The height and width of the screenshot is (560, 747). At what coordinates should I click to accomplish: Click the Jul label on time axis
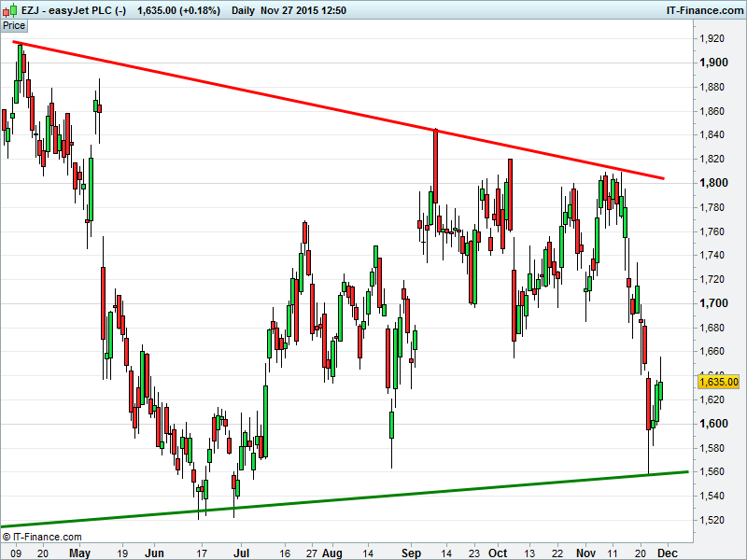point(242,552)
